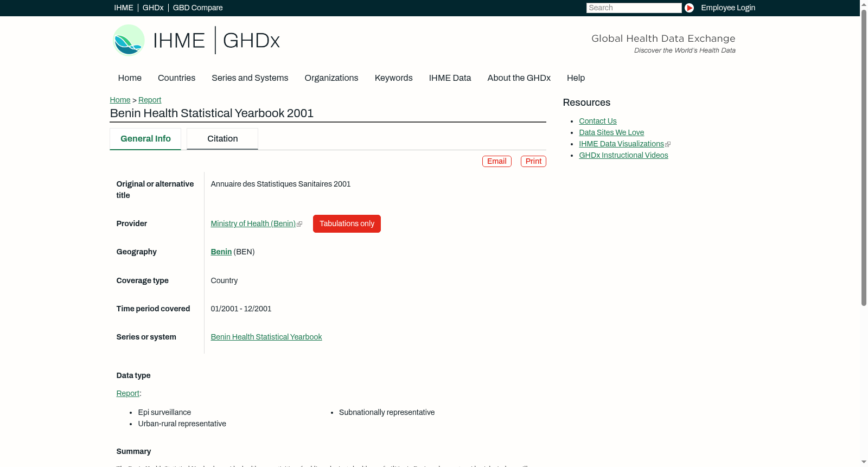
Task: Open the IHME link in top bar
Action: click(x=124, y=8)
